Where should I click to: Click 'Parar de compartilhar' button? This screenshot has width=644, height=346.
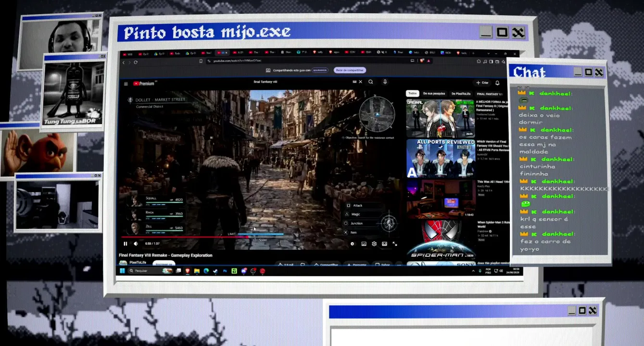[x=350, y=70]
